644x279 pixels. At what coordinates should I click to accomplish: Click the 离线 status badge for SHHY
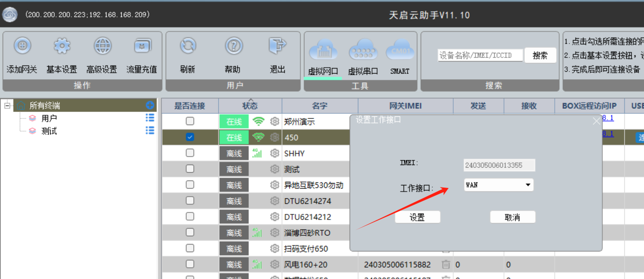click(234, 153)
